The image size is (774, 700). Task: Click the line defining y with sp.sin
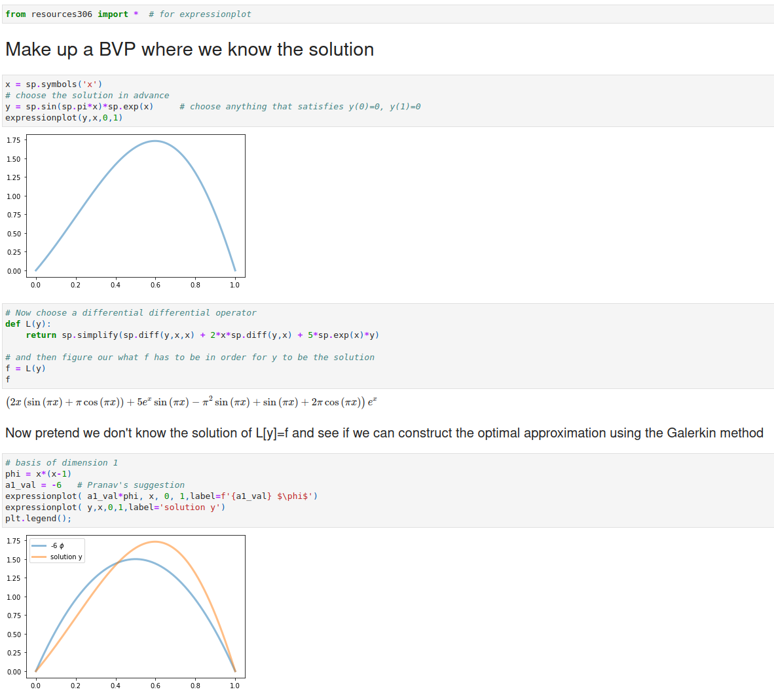click(79, 107)
